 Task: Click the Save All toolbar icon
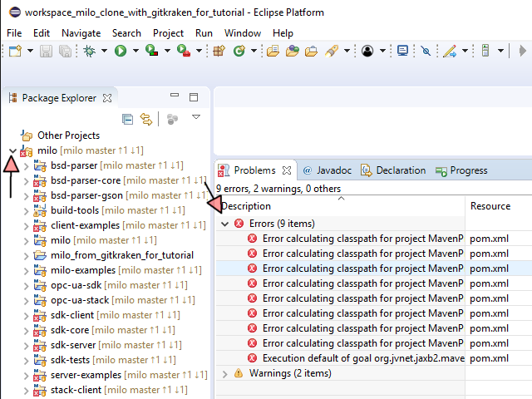point(65,52)
